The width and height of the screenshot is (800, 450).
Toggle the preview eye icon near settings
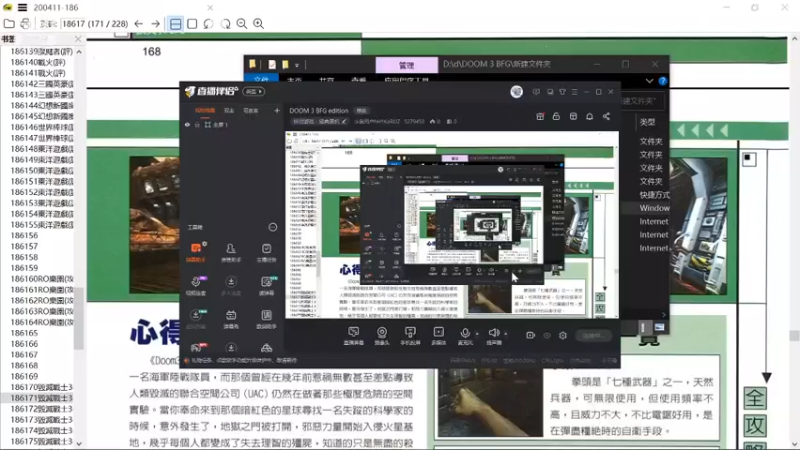546,335
